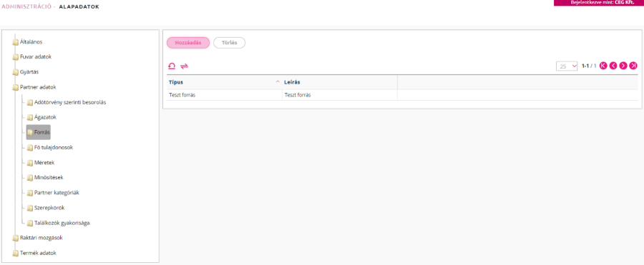Click the ADMINISZTRÁCIÓ breadcrumb link
This screenshot has width=644, height=265.
click(26, 7)
